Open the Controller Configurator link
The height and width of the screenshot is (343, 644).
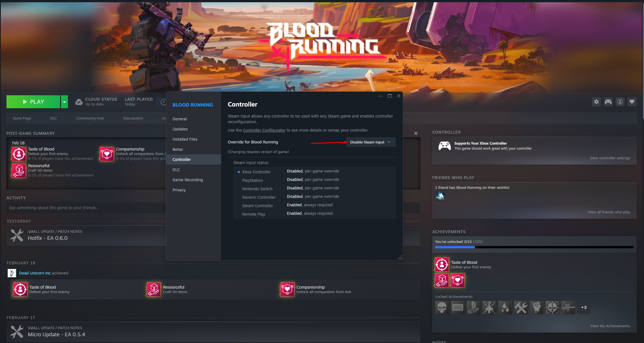[264, 130]
